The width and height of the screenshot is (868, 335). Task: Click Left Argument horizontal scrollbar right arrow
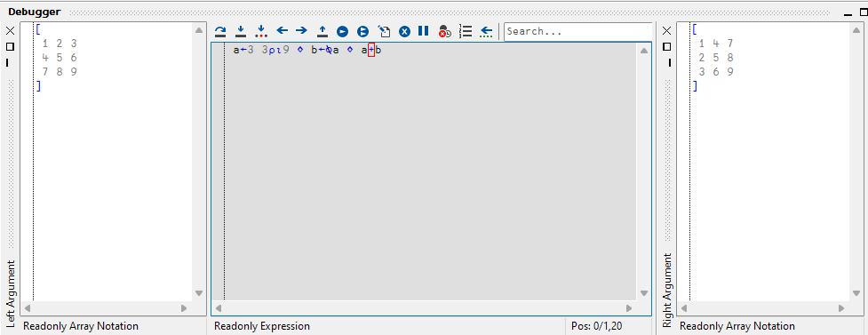184,308
